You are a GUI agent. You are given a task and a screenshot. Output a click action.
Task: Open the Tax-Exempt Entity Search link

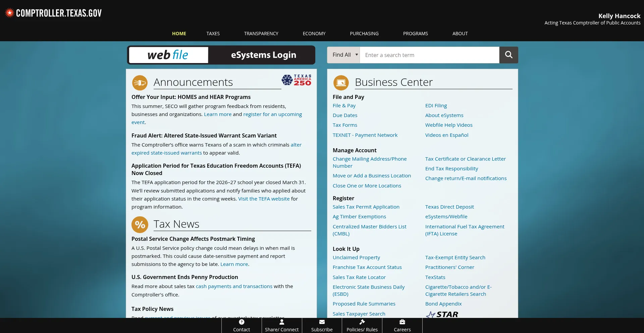click(x=455, y=258)
